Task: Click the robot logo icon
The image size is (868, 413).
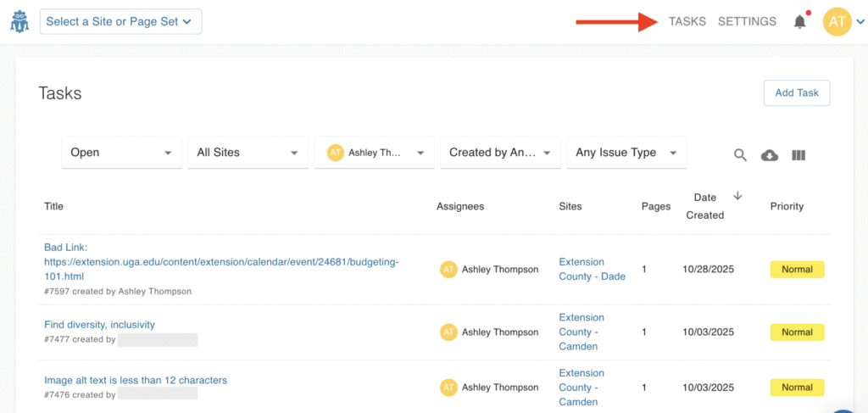Action: tap(19, 22)
